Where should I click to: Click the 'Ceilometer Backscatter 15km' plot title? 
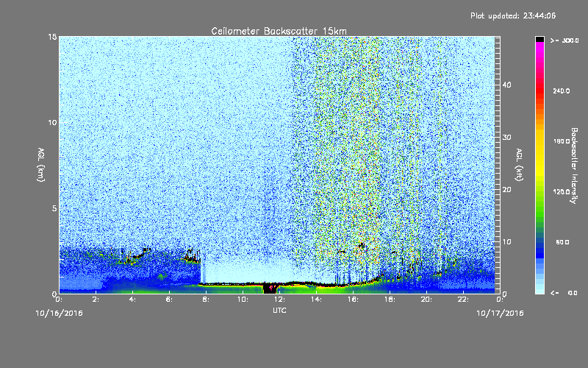click(x=279, y=31)
